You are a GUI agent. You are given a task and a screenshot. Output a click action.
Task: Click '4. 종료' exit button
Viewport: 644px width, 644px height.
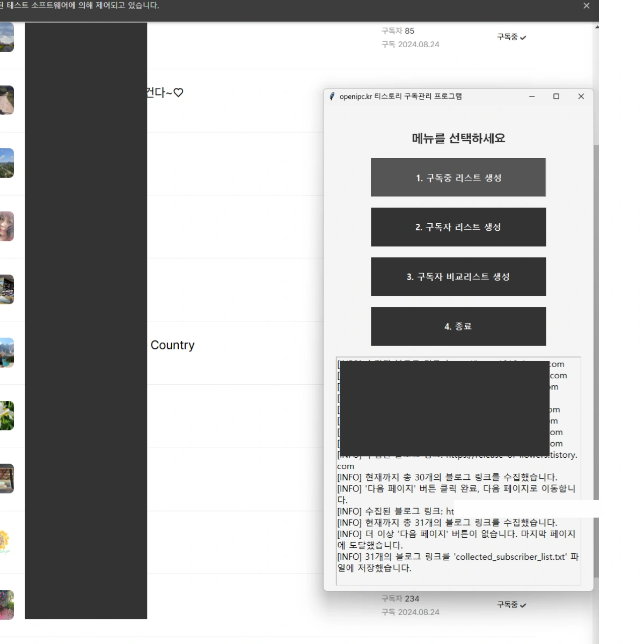(458, 326)
